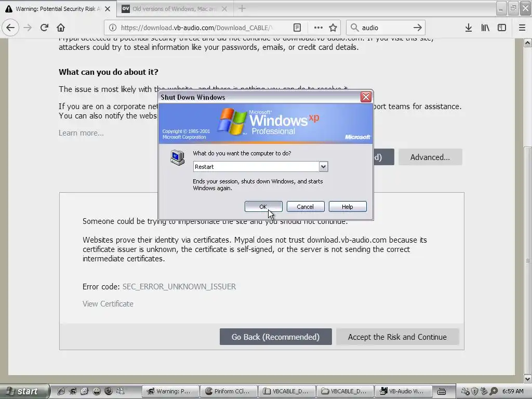
Task: Open the library icon in toolbar
Action: pyautogui.click(x=485, y=28)
